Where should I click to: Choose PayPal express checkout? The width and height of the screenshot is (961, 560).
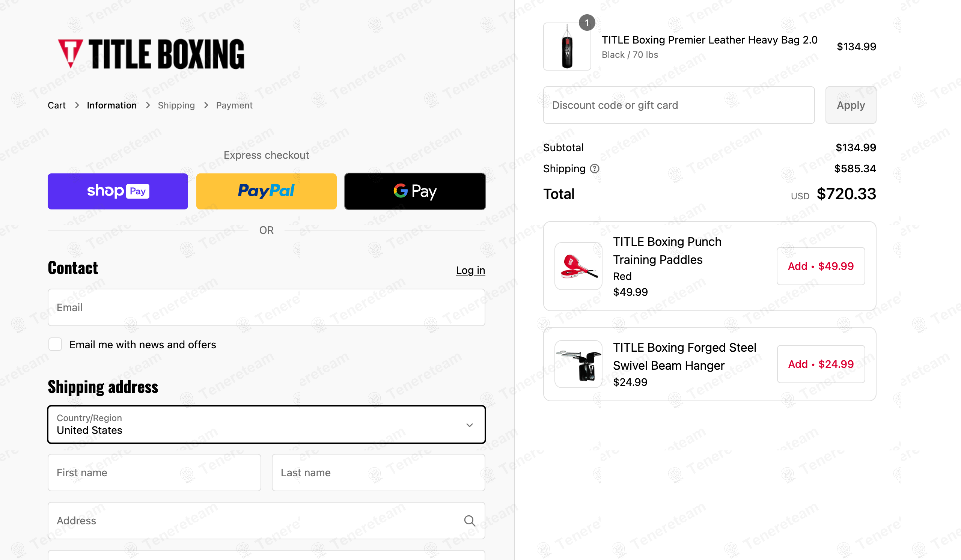tap(266, 191)
